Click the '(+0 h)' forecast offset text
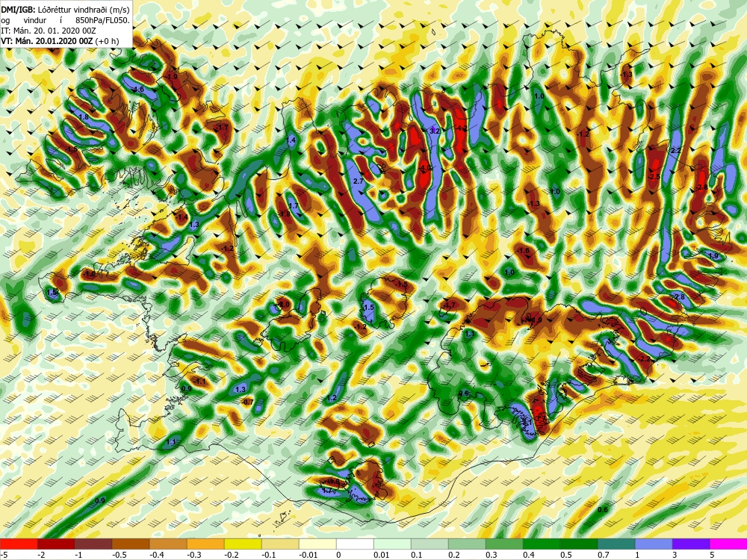This screenshot has width=747, height=560. [x=107, y=41]
